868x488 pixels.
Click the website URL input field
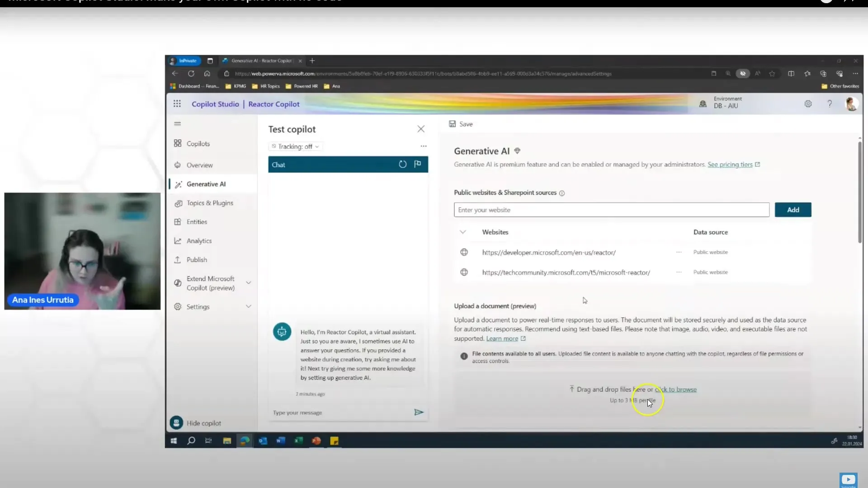(610, 210)
